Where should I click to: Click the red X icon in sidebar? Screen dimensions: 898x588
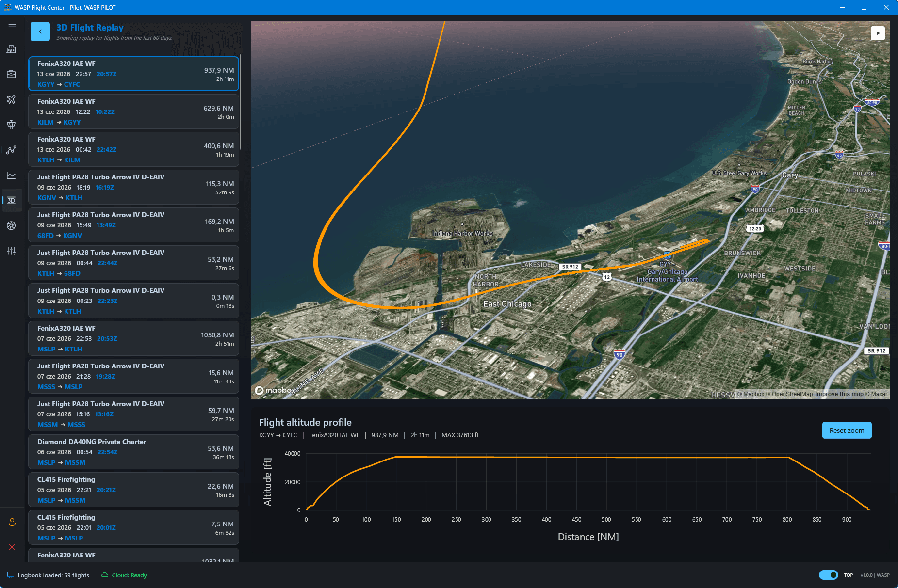point(12,547)
